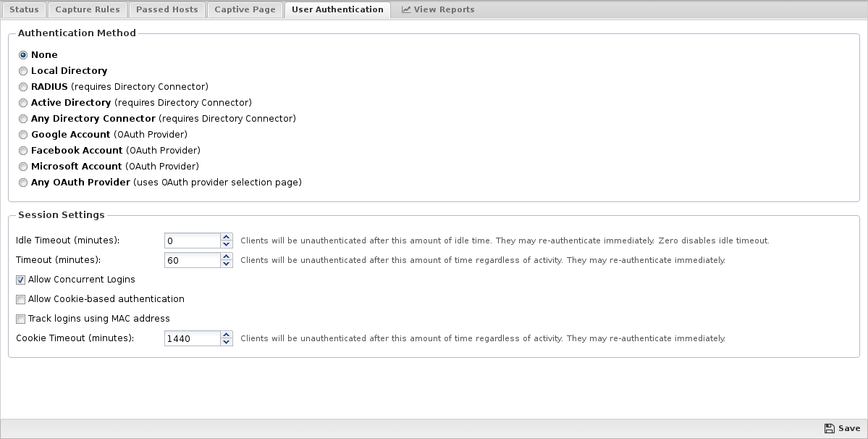
Task: Switch to the Capture Rules tab
Action: click(88, 9)
